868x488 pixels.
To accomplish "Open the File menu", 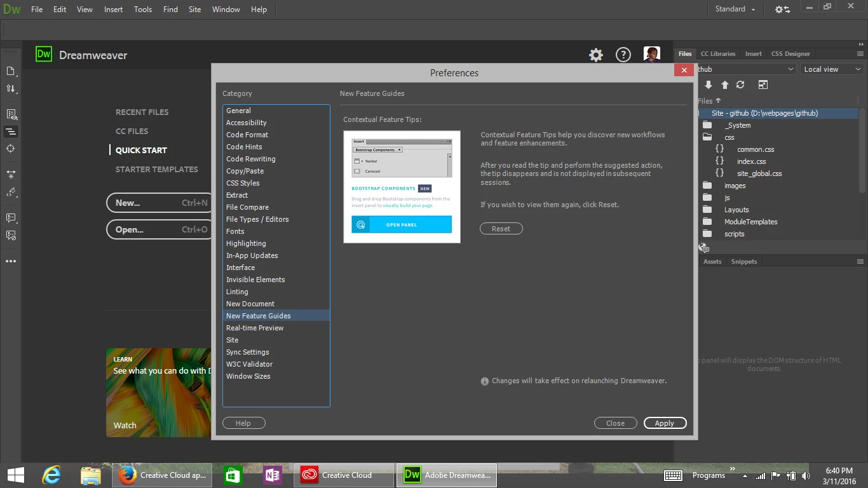I will [37, 10].
